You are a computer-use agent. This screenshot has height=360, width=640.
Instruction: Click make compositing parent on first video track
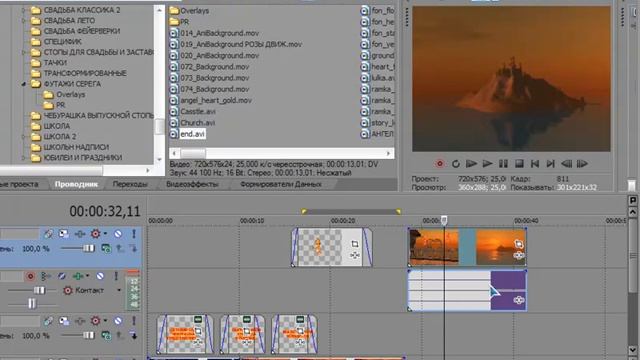point(120,248)
